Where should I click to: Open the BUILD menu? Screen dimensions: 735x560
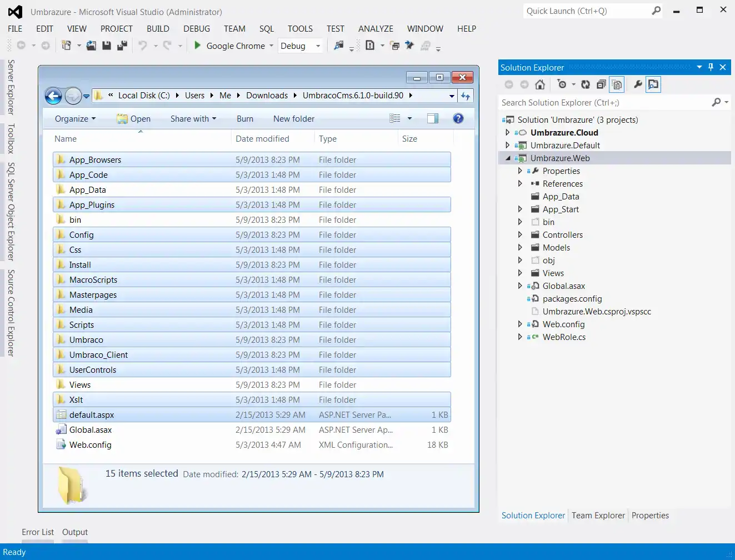point(158,29)
